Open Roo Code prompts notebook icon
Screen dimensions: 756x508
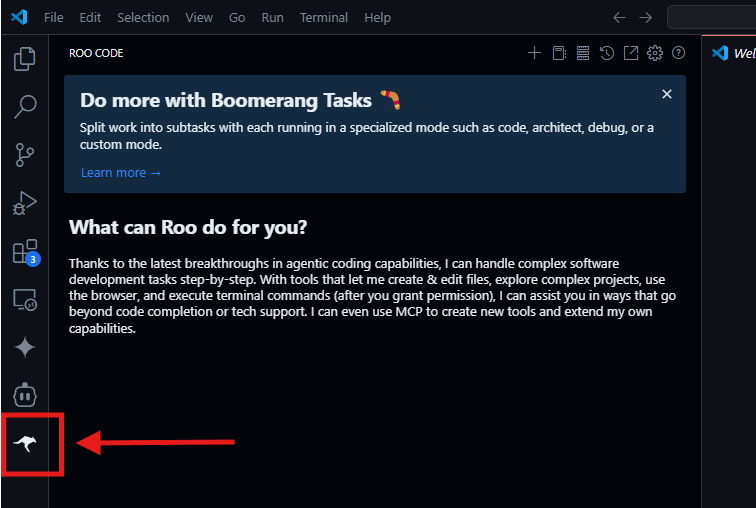[x=559, y=53]
